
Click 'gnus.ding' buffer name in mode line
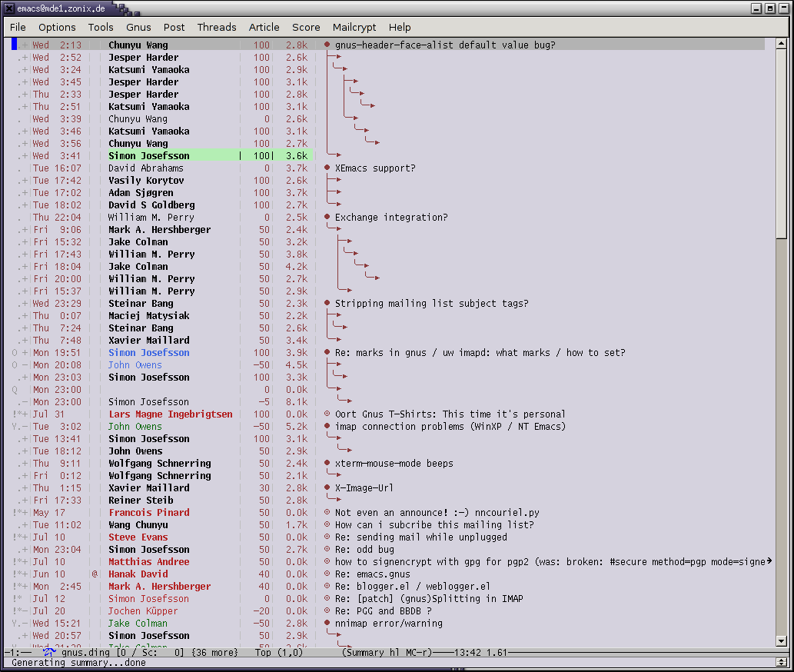(x=85, y=652)
